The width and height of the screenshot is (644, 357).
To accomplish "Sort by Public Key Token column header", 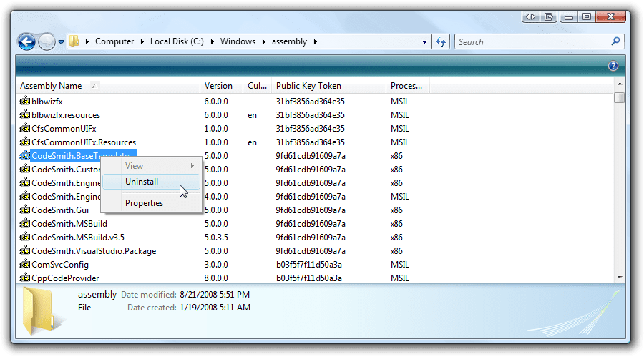I will (x=328, y=86).
